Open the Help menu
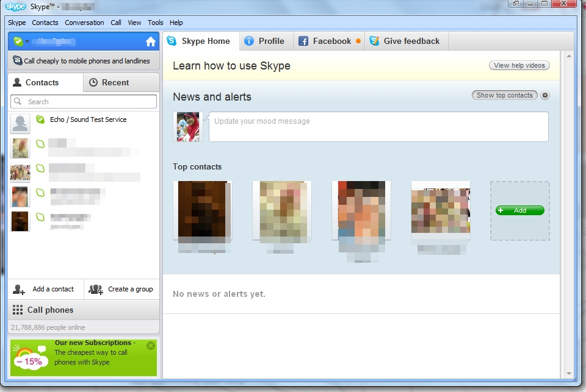 (x=176, y=23)
